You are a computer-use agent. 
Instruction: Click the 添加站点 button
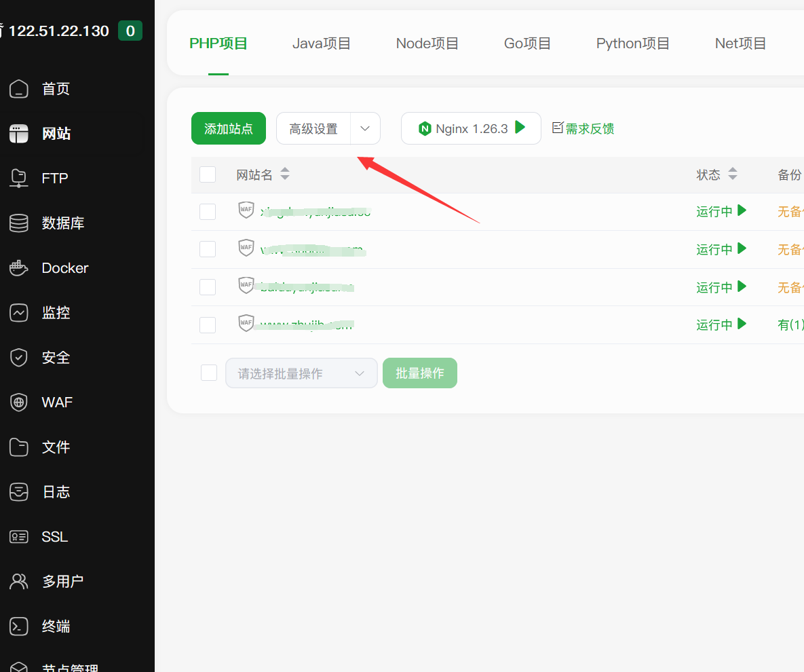tap(229, 128)
